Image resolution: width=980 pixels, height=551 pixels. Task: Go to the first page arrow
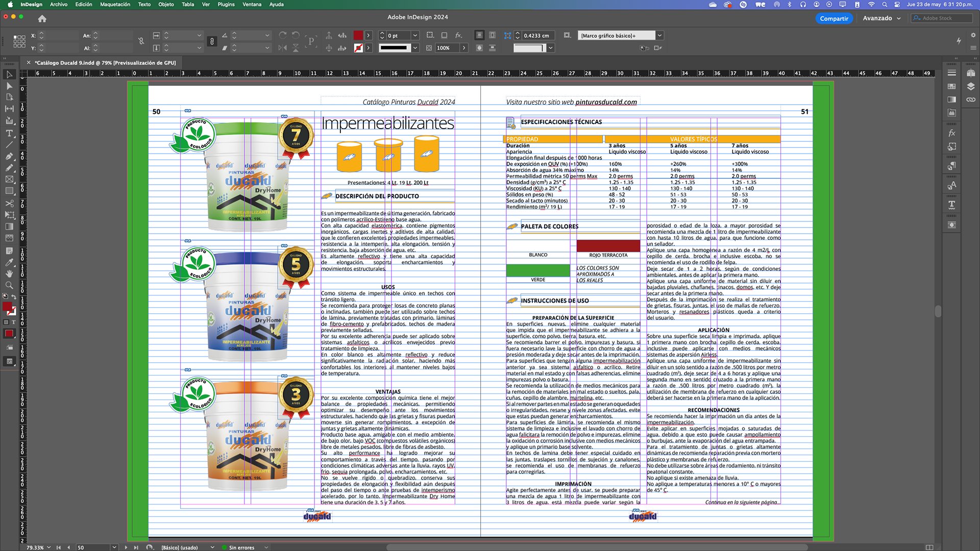[58, 547]
